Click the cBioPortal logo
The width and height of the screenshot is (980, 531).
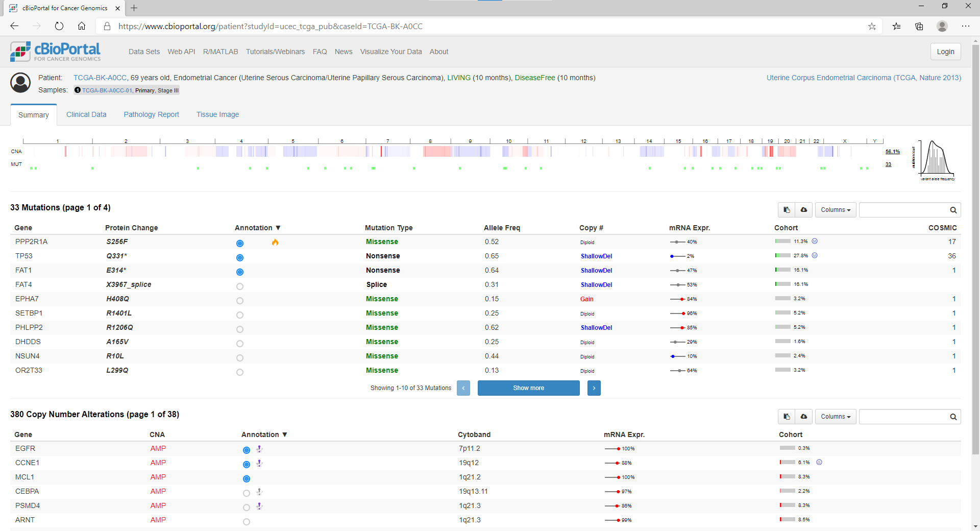pos(56,52)
